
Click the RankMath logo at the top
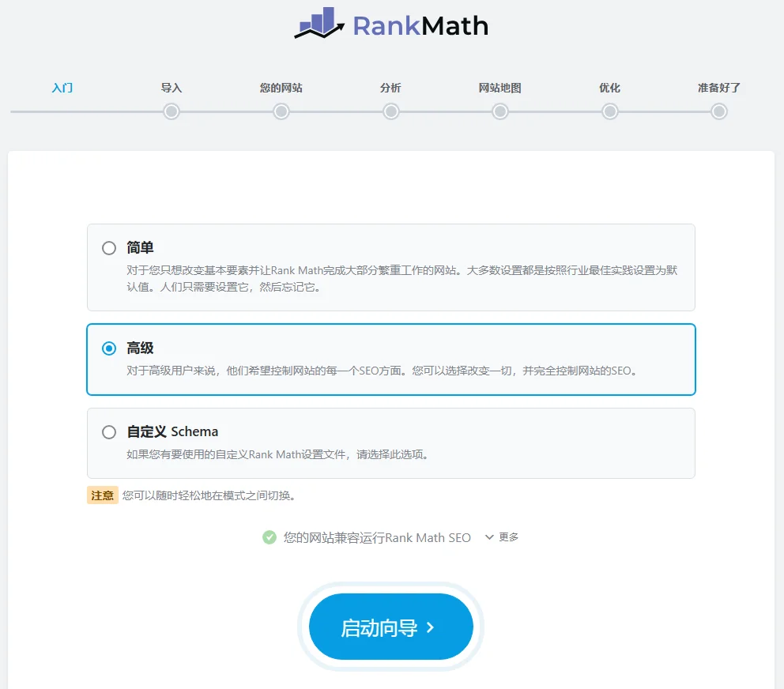(391, 25)
